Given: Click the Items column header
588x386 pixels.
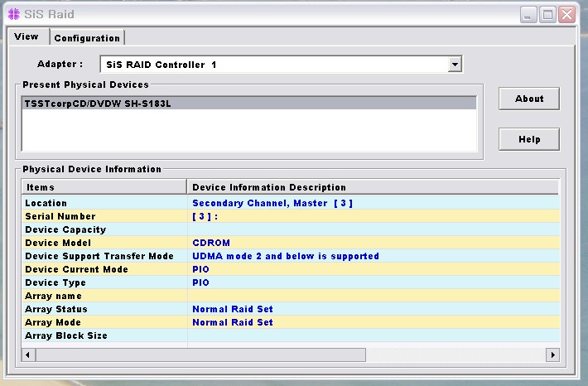Looking at the screenshot, I should tap(104, 187).
